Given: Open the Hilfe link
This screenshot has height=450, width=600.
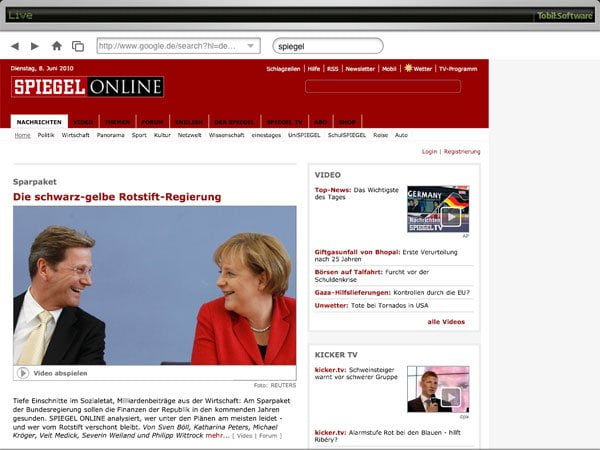Looking at the screenshot, I should [x=314, y=69].
